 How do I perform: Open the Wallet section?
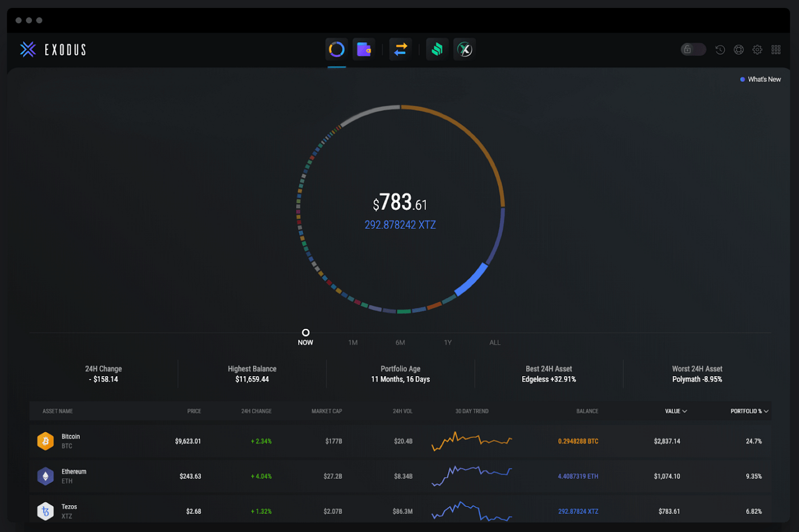tap(364, 49)
